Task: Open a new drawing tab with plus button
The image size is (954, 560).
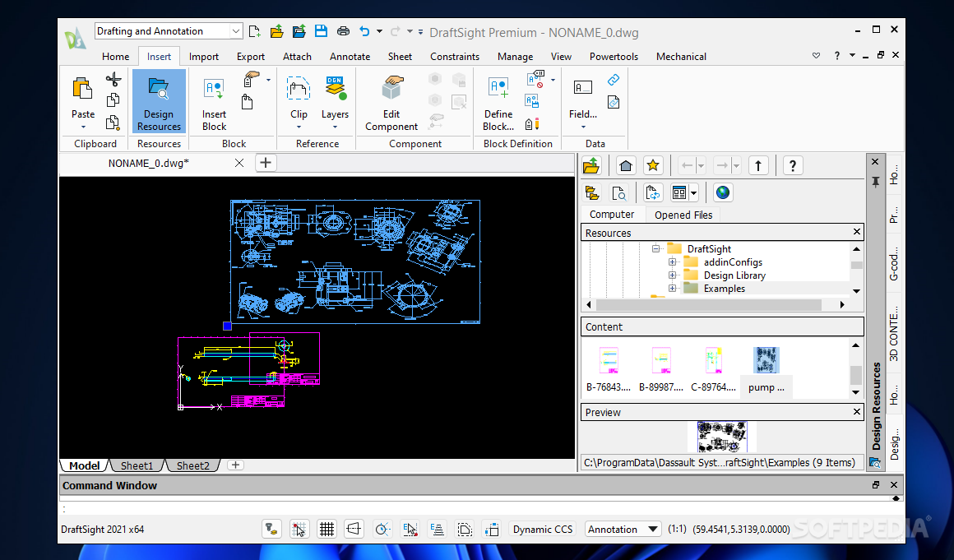Action: [266, 163]
